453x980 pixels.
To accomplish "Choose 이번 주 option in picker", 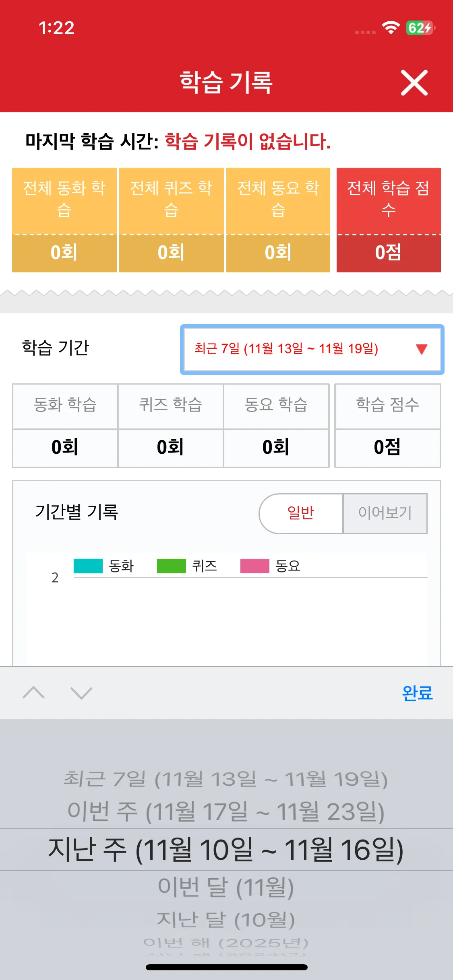I will [x=226, y=811].
